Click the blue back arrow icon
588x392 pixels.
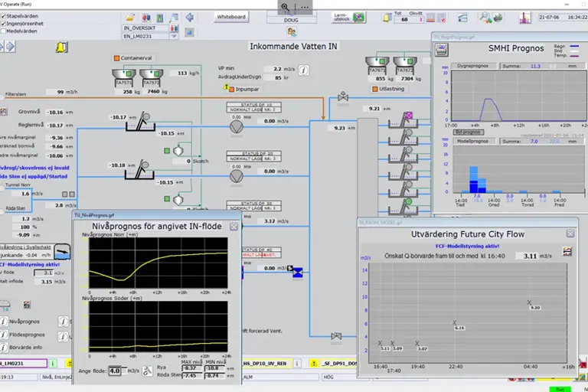click(190, 17)
